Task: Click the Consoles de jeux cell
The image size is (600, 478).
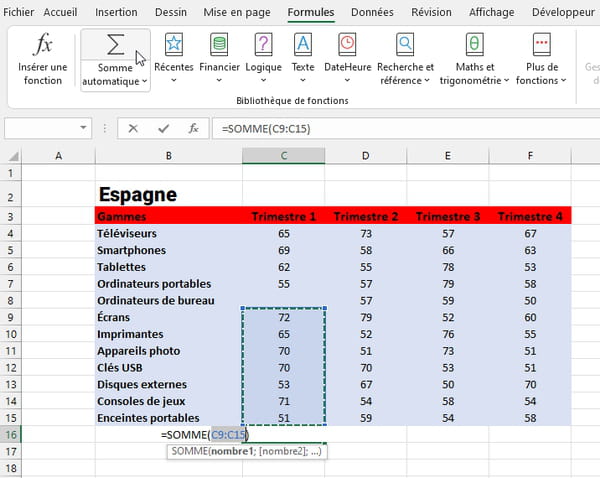Action: [169, 401]
